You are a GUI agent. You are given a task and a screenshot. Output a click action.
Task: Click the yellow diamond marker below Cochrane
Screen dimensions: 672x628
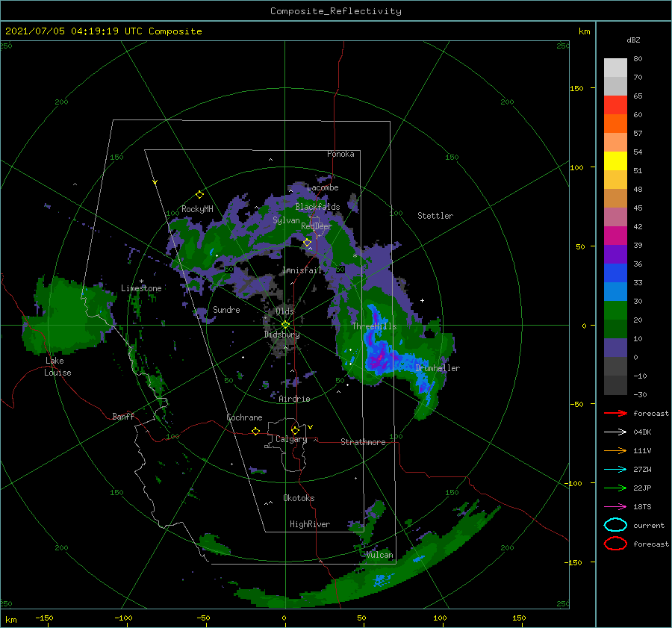(x=255, y=431)
